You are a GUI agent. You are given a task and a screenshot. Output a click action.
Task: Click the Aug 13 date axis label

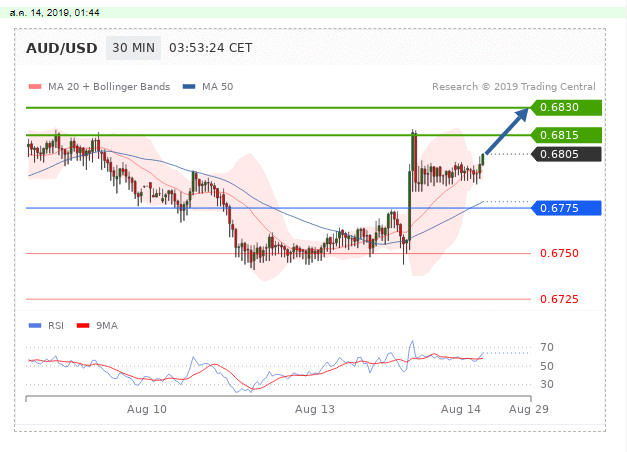click(315, 409)
